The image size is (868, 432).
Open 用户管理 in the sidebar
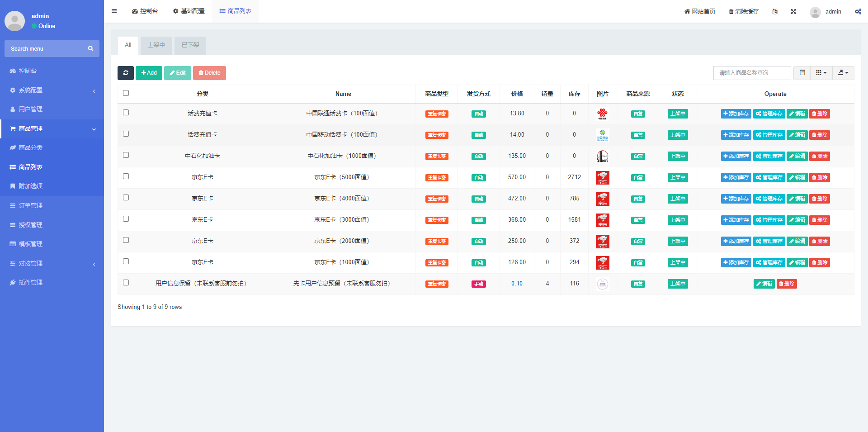(x=52, y=109)
